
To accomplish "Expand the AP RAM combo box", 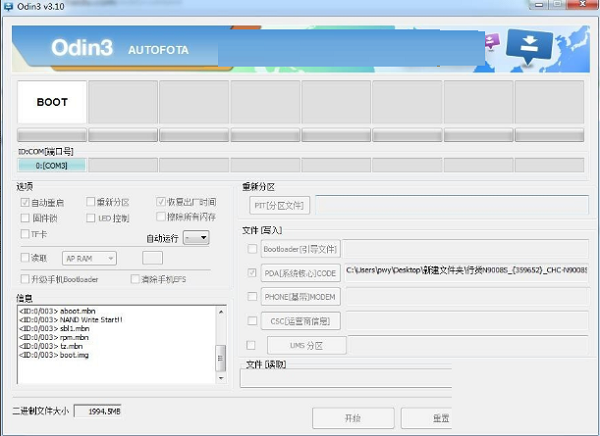I will tap(89, 258).
